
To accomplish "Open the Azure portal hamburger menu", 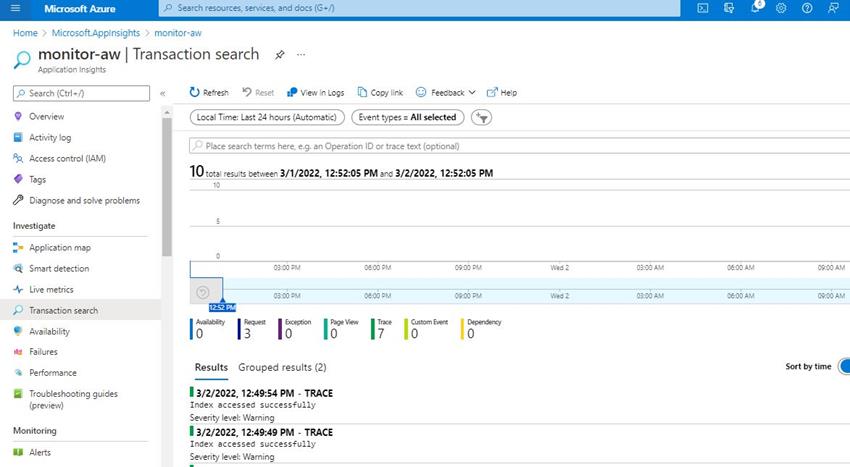I will pos(15,8).
